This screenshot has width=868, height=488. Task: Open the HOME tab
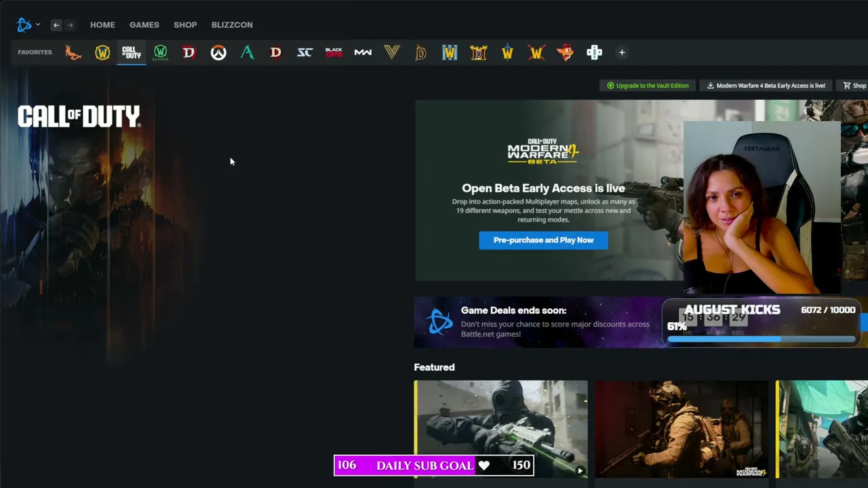click(102, 25)
